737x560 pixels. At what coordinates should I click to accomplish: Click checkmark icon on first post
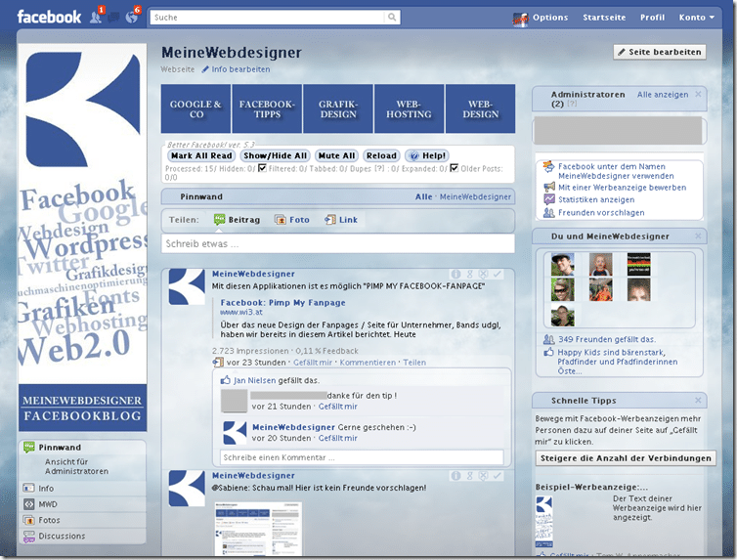(x=498, y=274)
